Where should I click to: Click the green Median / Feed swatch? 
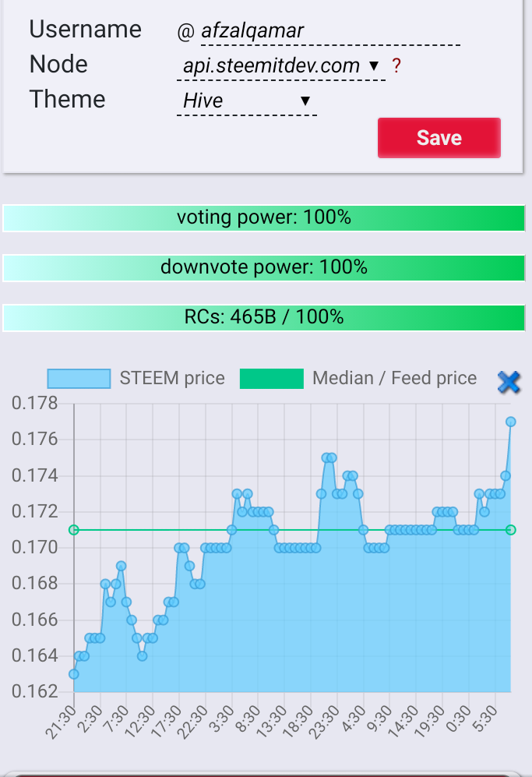(271, 379)
